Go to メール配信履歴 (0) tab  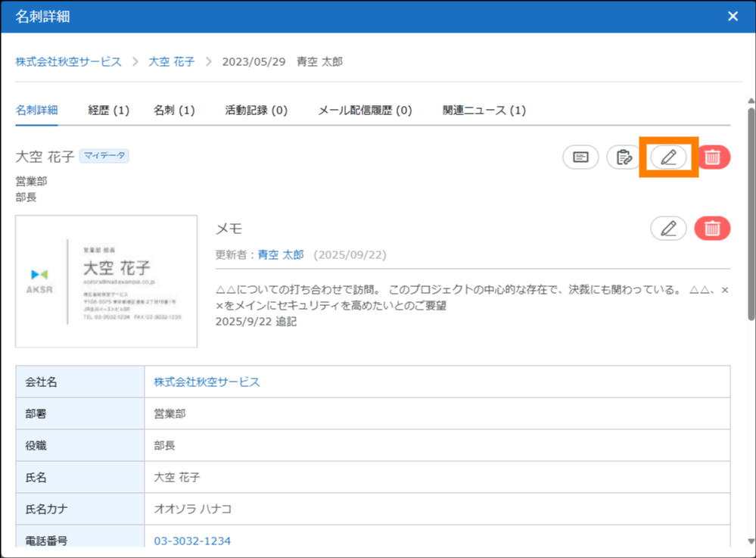[365, 111]
